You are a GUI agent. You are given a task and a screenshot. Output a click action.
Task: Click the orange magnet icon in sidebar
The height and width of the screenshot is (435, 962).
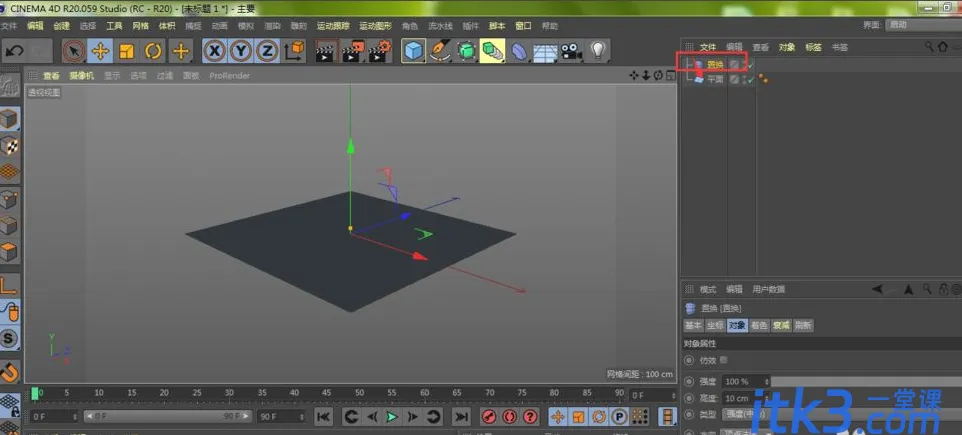tap(9, 372)
